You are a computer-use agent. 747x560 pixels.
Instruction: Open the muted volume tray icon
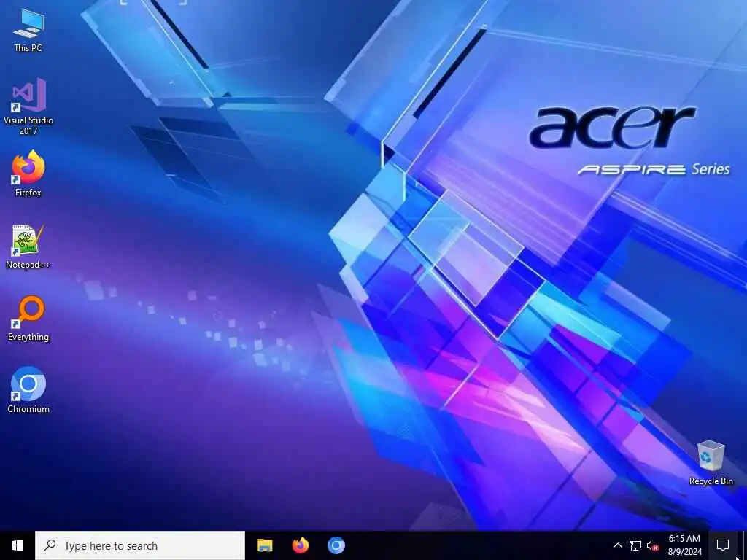(652, 545)
